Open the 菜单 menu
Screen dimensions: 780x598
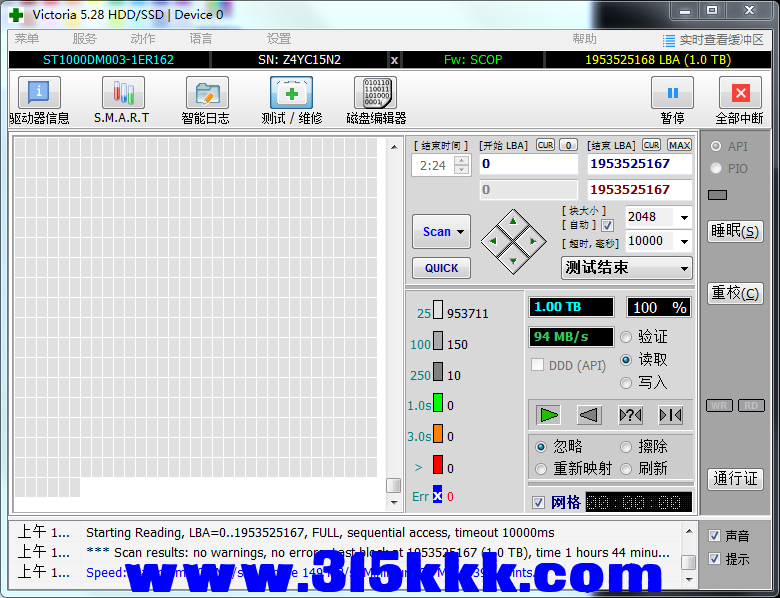coord(26,39)
